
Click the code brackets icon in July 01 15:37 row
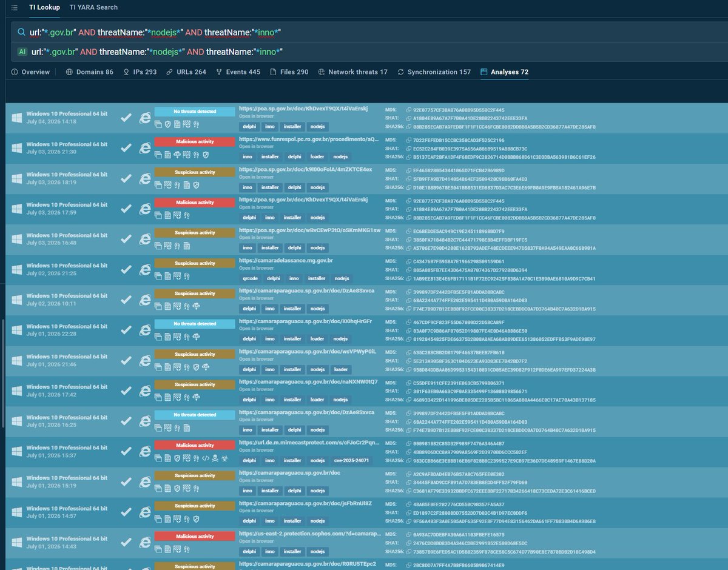(x=206, y=458)
